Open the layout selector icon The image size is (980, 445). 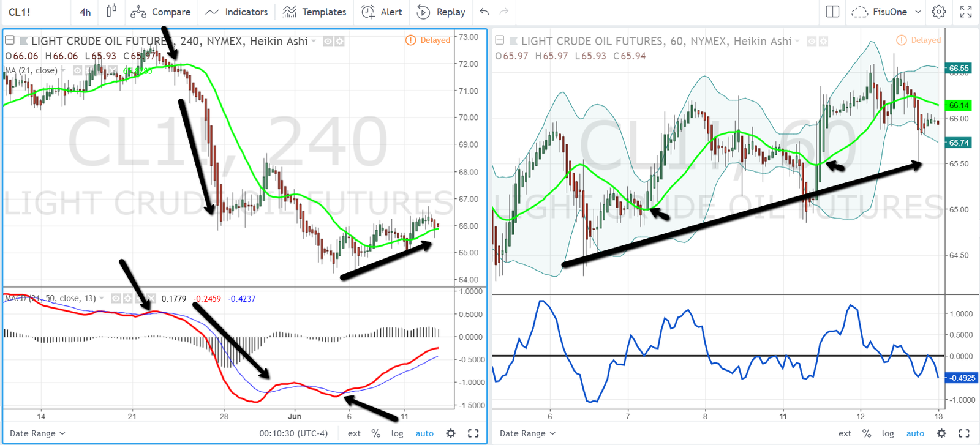point(832,12)
